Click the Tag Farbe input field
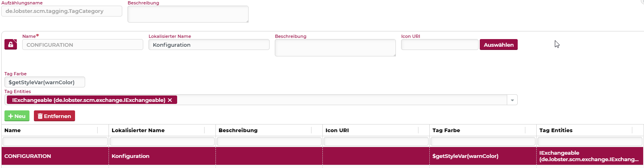 pyautogui.click(x=45, y=82)
